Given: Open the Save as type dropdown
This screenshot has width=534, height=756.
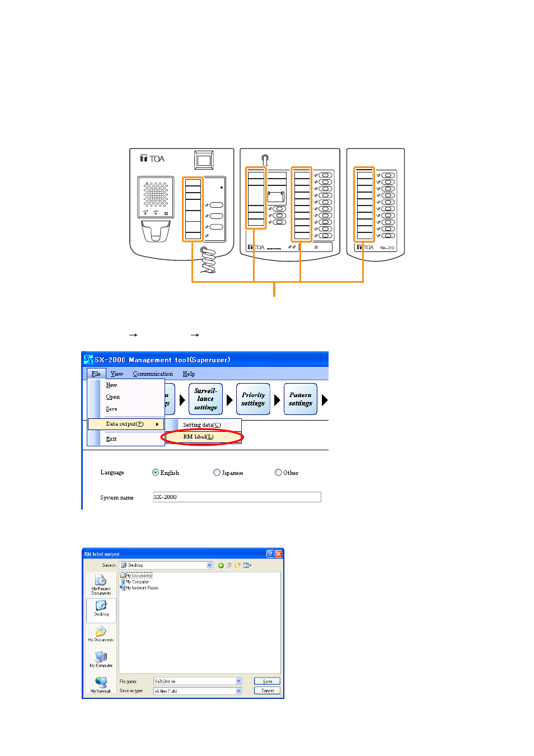Looking at the screenshot, I should 239,691.
